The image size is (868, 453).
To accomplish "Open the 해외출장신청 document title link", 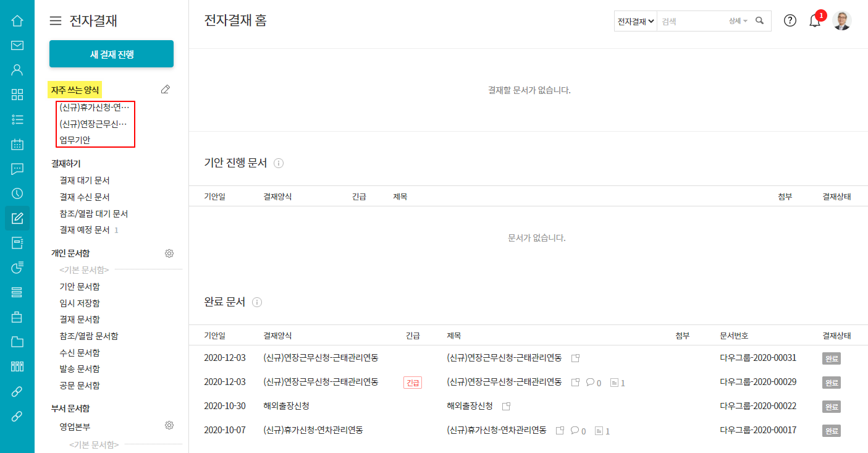I will tap(470, 406).
